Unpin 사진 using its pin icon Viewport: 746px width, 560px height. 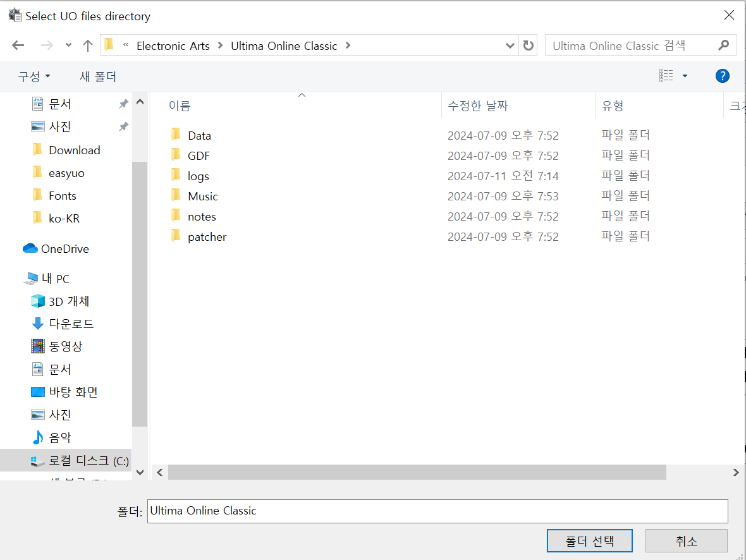(x=124, y=126)
